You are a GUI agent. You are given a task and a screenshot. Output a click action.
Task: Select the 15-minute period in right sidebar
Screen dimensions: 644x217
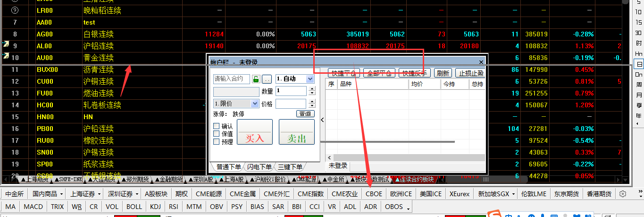(639, 23)
